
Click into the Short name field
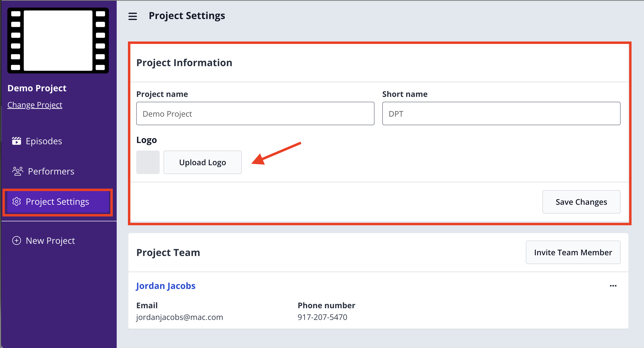pos(501,113)
